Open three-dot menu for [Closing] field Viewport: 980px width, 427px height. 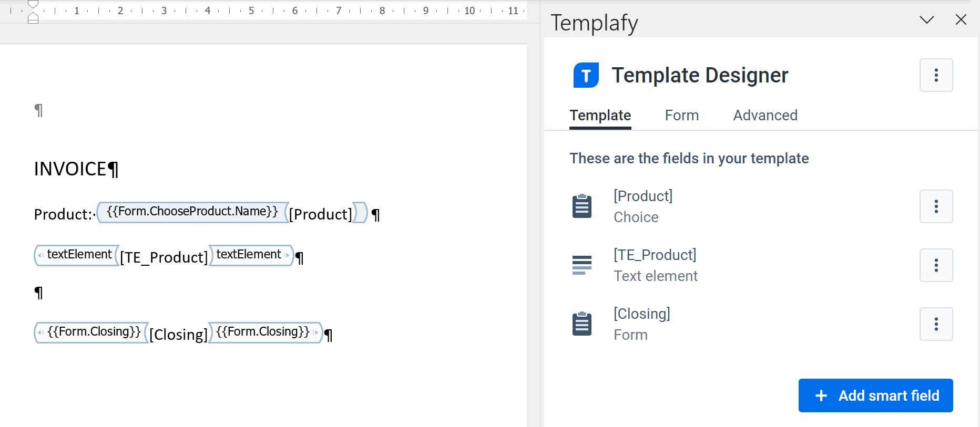point(936,324)
